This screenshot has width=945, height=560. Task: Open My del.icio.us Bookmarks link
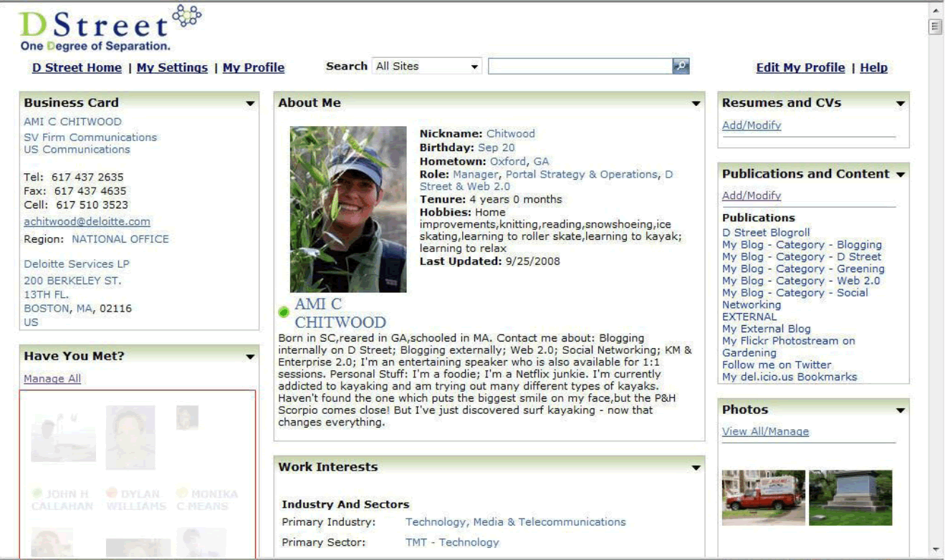790,377
